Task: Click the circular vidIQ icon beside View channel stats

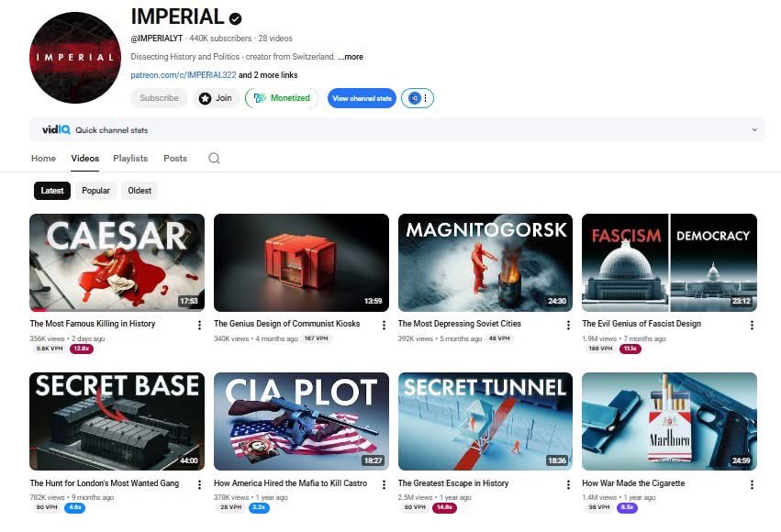Action: click(x=413, y=98)
